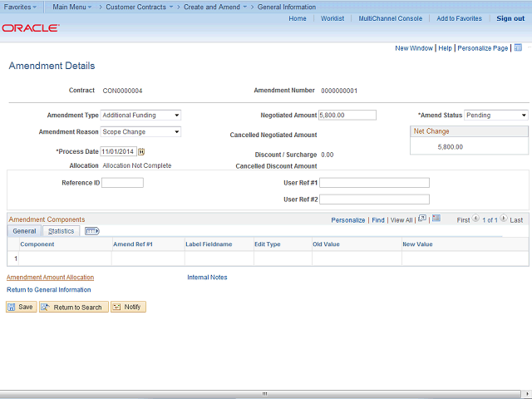532x399 pixels.
Task: Click the Edit Type column header
Action: [x=268, y=244]
